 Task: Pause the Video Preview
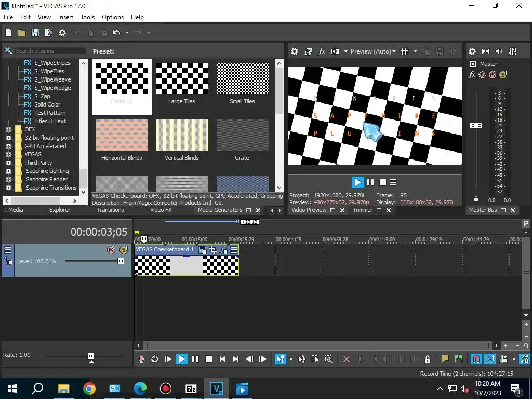[370, 182]
